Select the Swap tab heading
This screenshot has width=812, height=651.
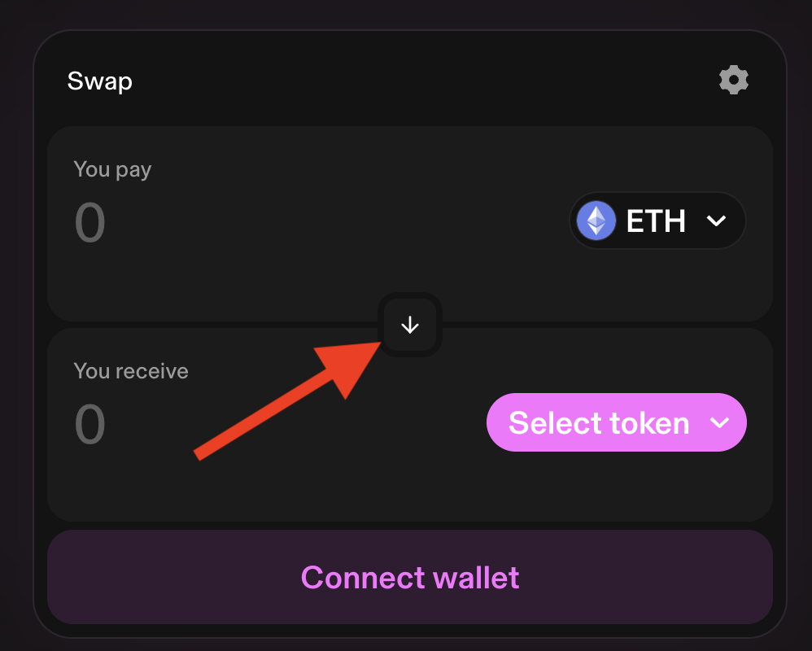point(99,81)
